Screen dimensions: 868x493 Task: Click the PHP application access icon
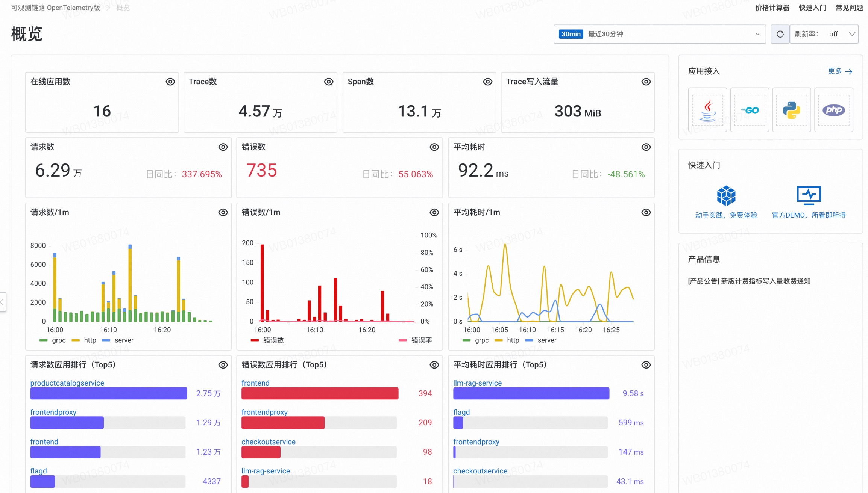click(x=834, y=110)
